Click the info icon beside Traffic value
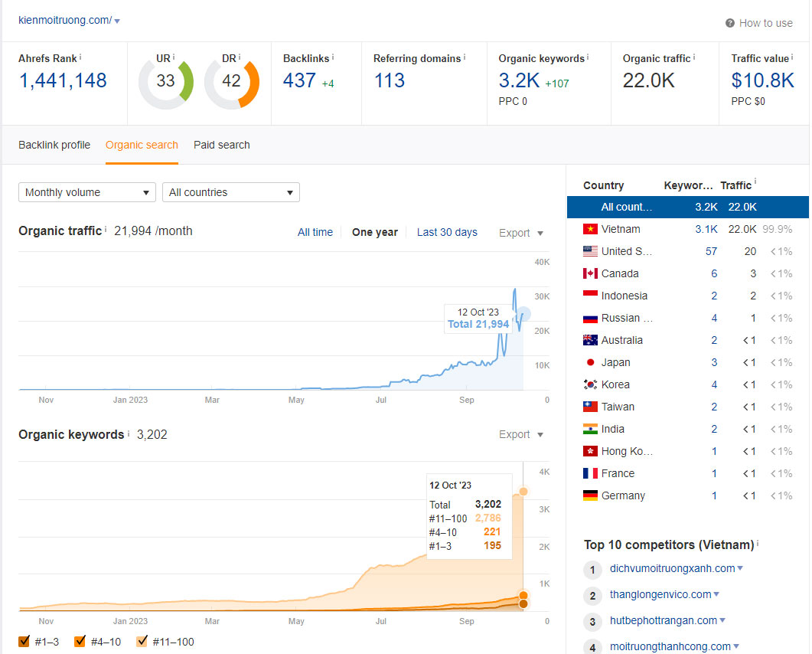Screen dimensions: 812x654 [x=792, y=57]
